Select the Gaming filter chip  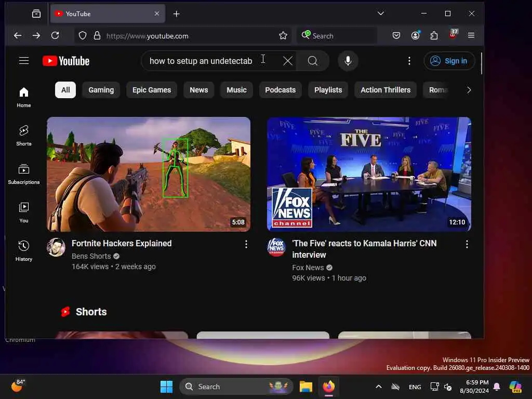coord(101,90)
